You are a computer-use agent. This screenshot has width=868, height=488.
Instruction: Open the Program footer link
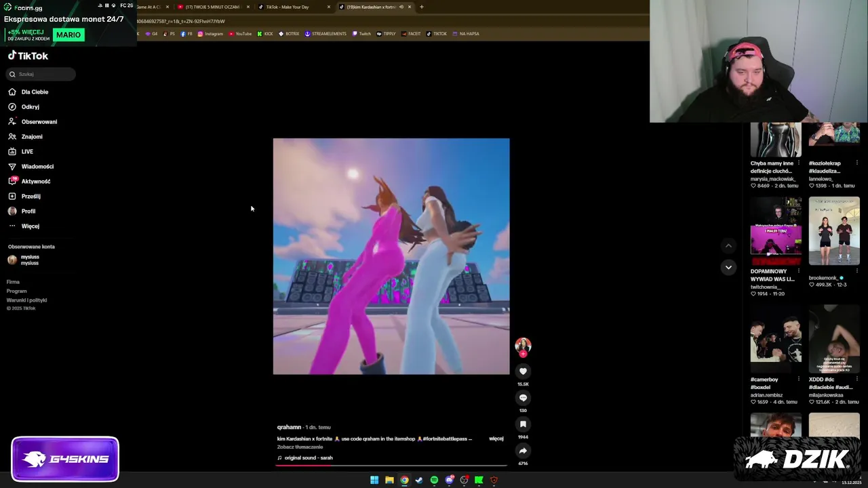(x=16, y=291)
